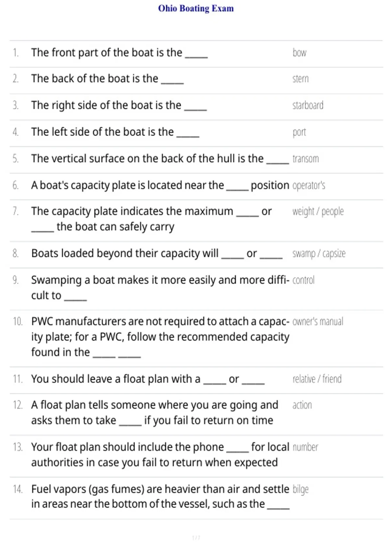Click question 10 about PWC manufacturers
The height and width of the screenshot is (556, 392).
pos(160,337)
